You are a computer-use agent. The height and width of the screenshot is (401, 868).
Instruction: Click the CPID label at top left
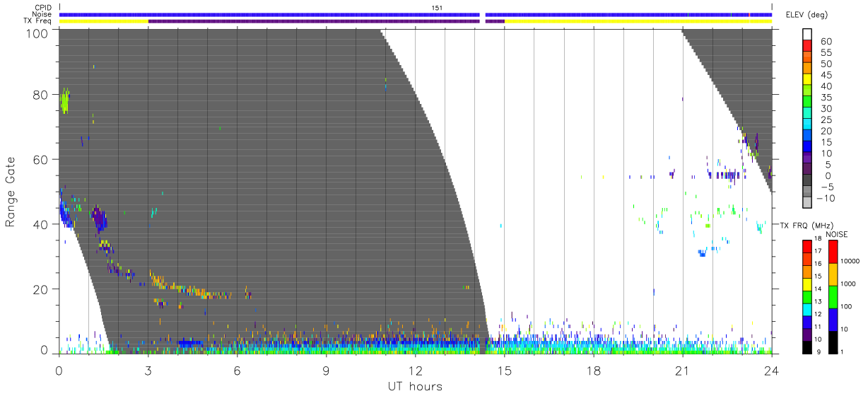click(45, 8)
